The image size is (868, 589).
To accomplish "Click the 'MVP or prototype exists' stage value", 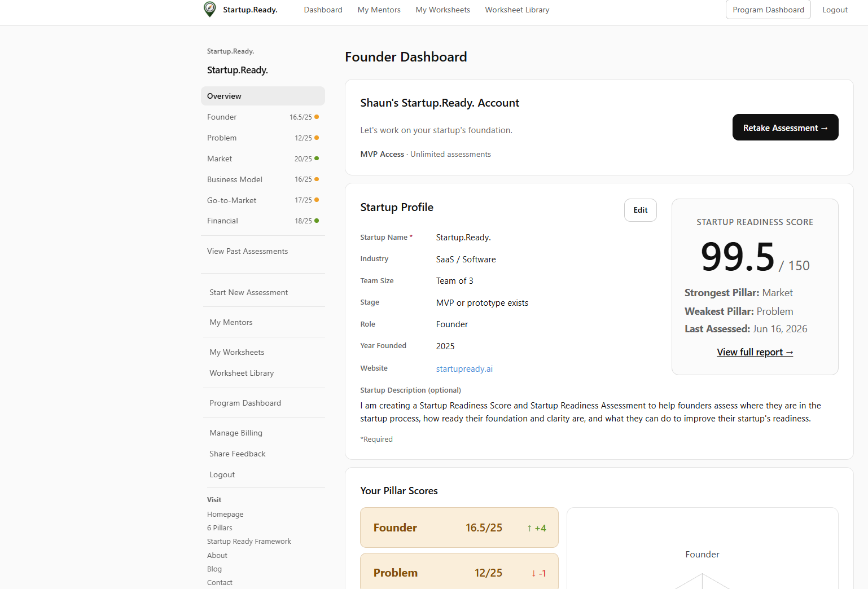I will [482, 303].
